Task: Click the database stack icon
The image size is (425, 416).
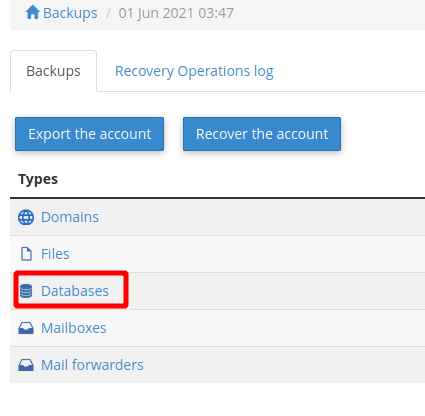Action: pos(26,291)
